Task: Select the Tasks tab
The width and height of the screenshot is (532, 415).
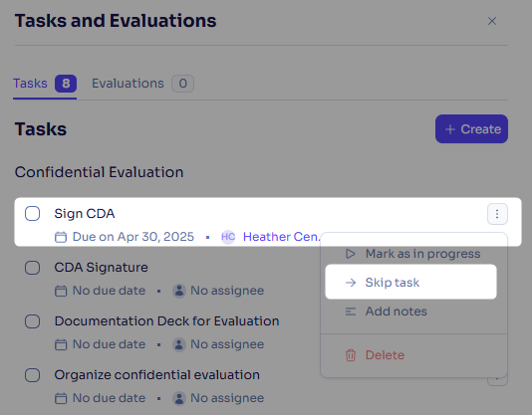Action: tap(45, 84)
